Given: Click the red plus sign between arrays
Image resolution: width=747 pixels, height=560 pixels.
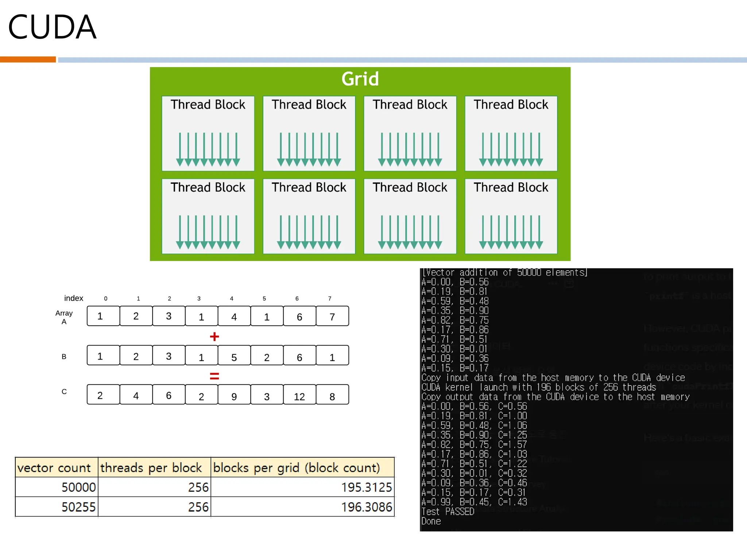Looking at the screenshot, I should [x=214, y=337].
